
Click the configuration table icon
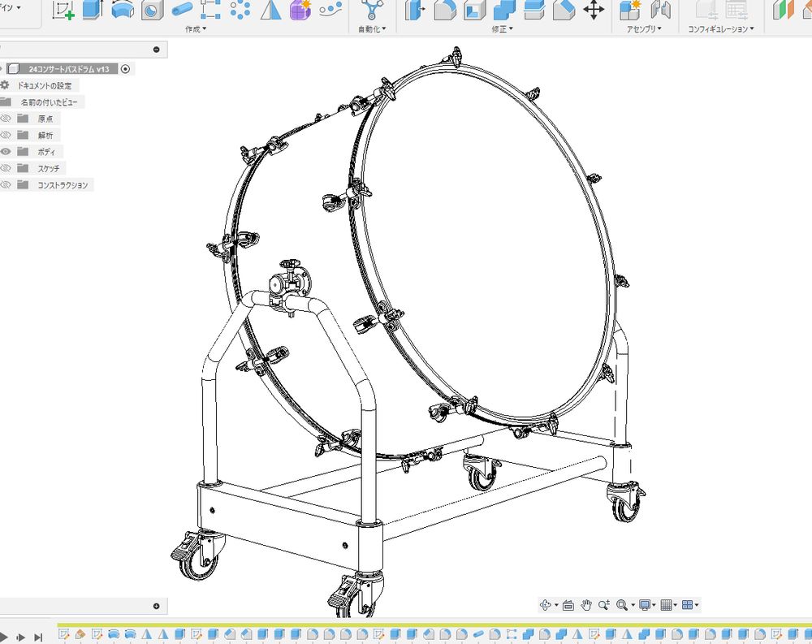click(x=736, y=10)
